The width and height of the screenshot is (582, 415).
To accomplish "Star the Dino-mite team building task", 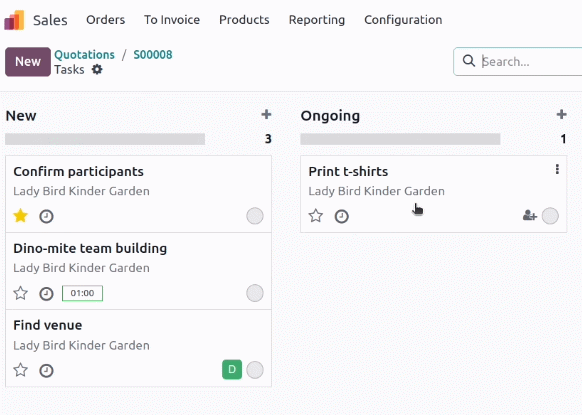I will pyautogui.click(x=20, y=293).
